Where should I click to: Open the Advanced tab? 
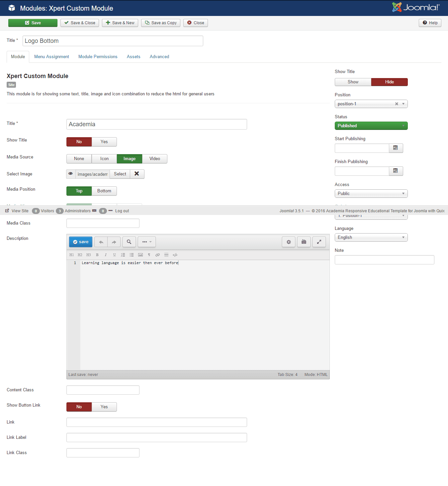(159, 57)
